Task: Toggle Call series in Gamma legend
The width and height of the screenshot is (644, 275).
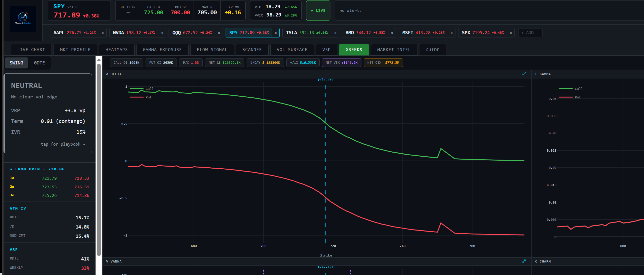Action: point(571,89)
